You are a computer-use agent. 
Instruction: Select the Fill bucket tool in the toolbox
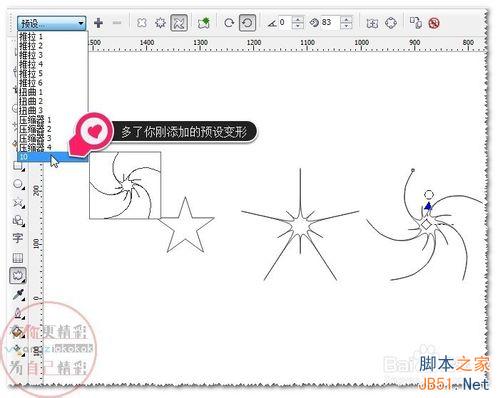pyautogui.click(x=18, y=332)
